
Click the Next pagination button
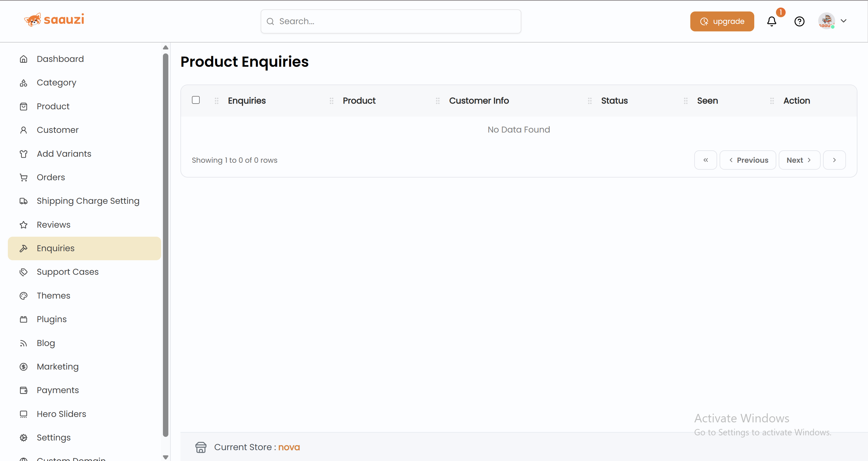pos(799,160)
